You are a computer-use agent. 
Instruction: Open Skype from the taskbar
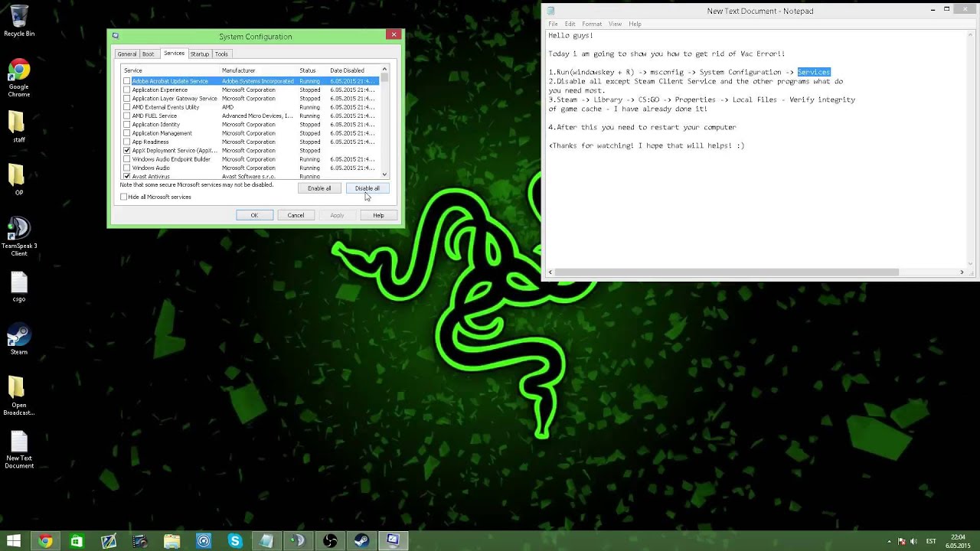pos(235,541)
